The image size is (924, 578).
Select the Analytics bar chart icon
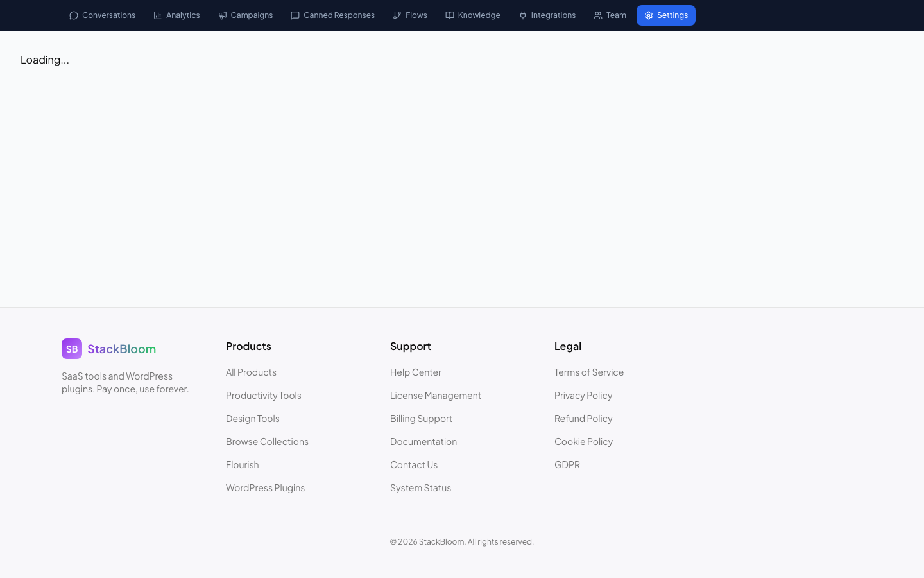(158, 15)
